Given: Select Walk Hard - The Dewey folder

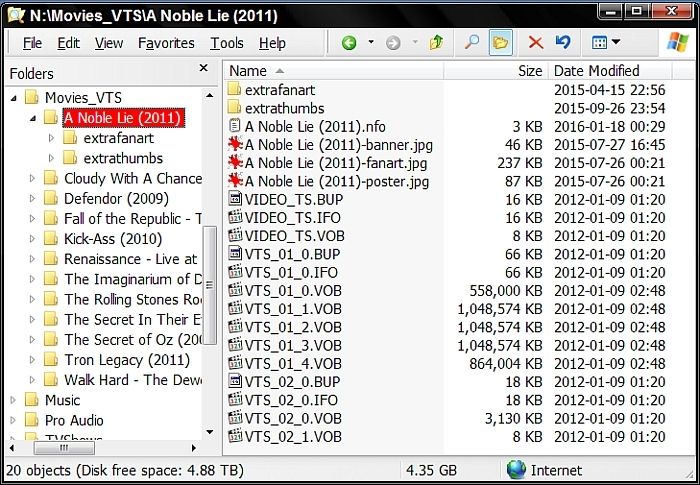Looking at the screenshot, I should (133, 380).
